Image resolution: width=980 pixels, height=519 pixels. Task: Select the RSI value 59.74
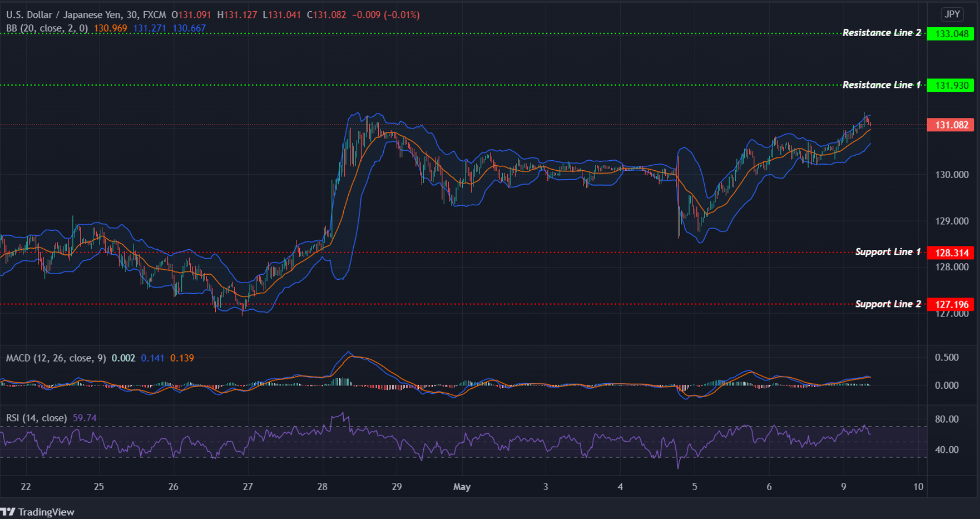pos(83,417)
